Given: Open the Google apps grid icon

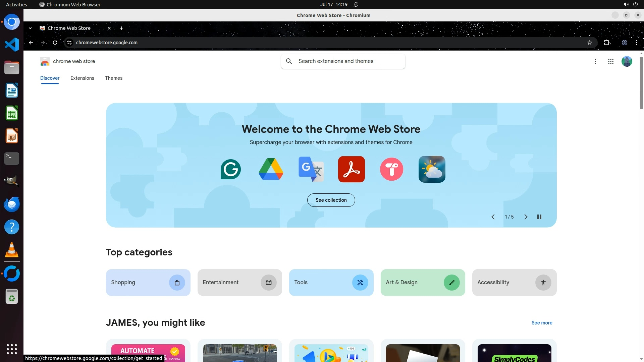Looking at the screenshot, I should pos(610,61).
